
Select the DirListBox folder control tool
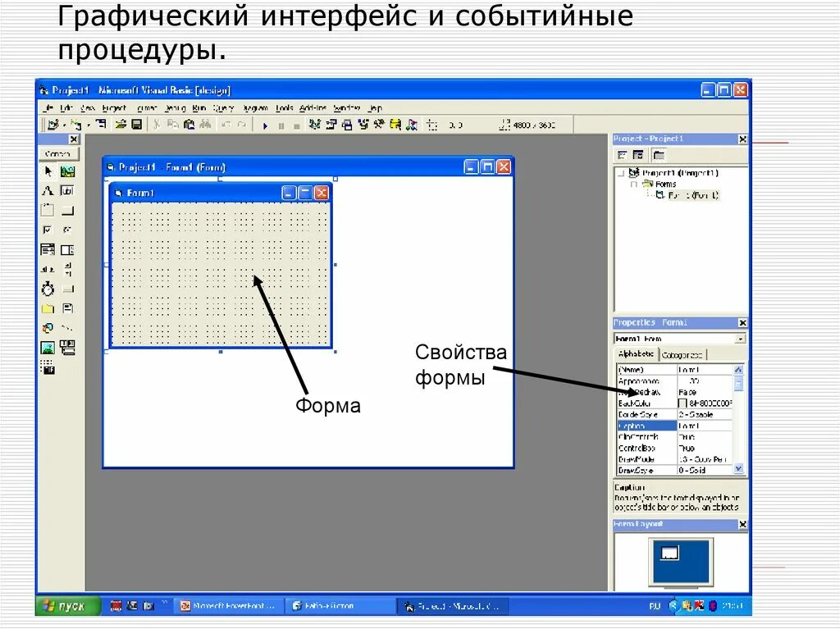point(48,308)
